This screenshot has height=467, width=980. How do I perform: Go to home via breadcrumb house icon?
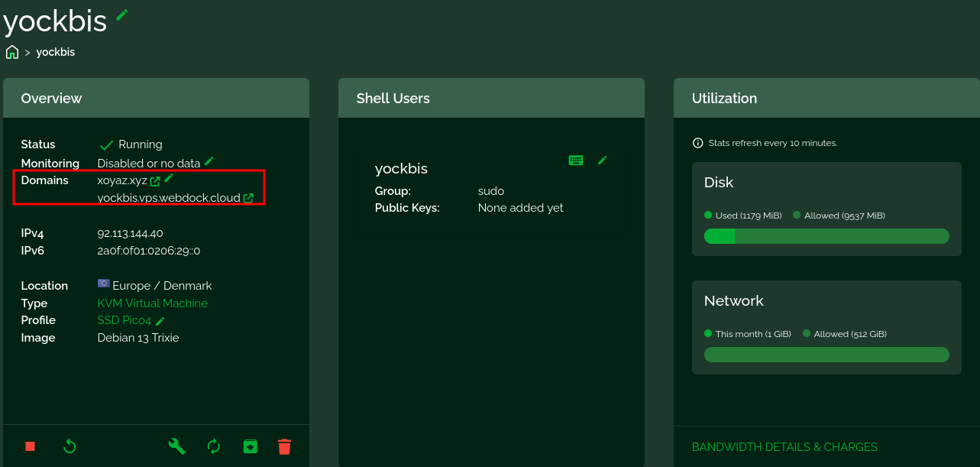point(12,52)
